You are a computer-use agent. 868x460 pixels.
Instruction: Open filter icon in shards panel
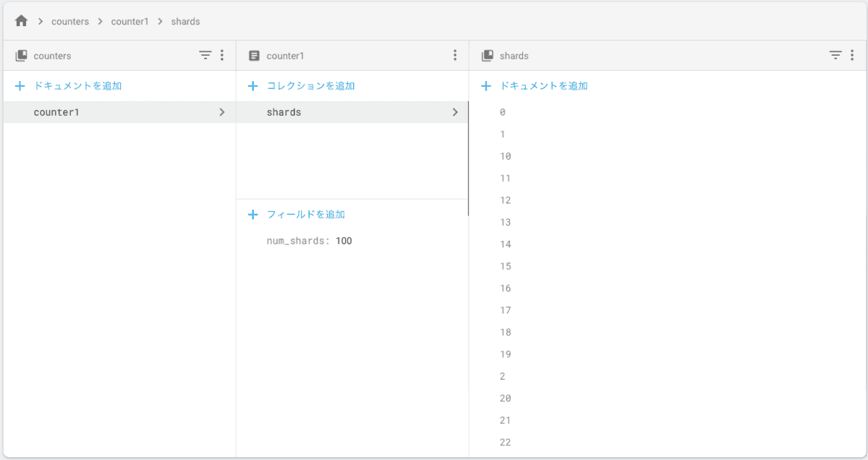coord(835,55)
